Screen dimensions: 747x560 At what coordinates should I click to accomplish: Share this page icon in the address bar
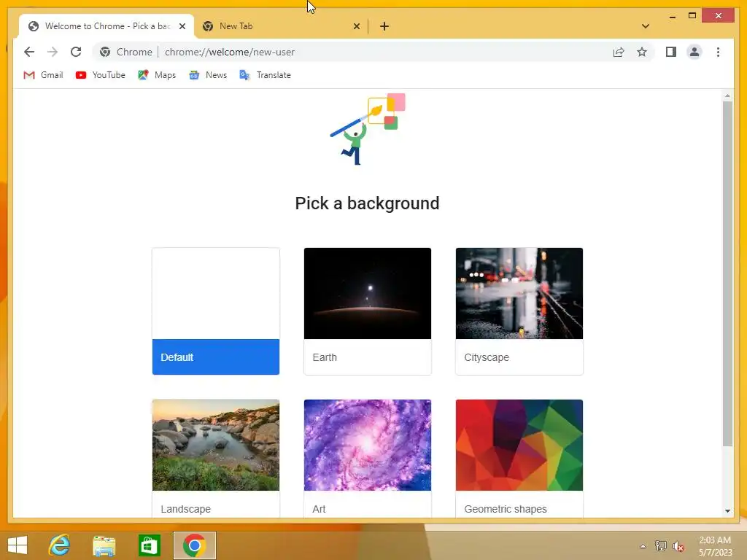619,52
